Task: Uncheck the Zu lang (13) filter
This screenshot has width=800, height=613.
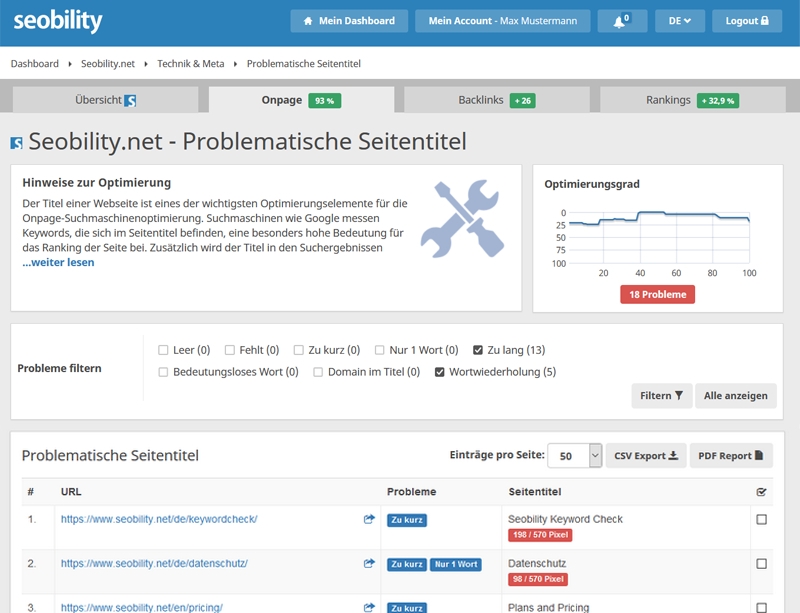Action: (479, 350)
